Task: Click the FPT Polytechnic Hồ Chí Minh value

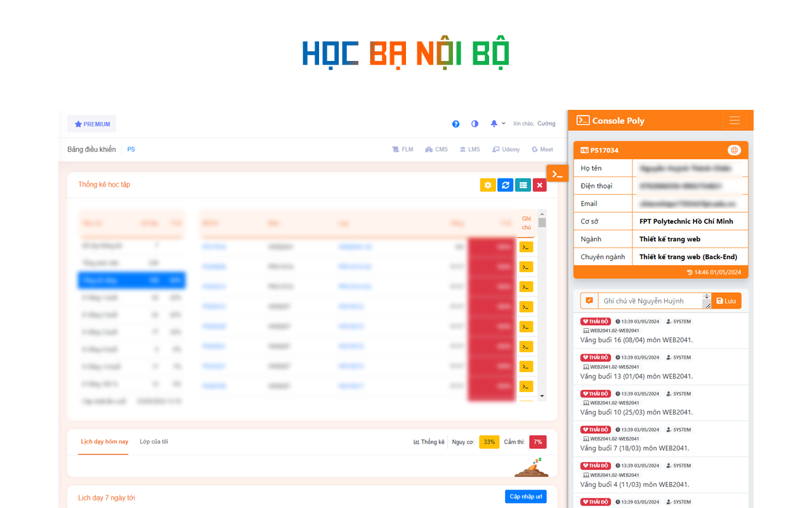Action: pyautogui.click(x=686, y=222)
